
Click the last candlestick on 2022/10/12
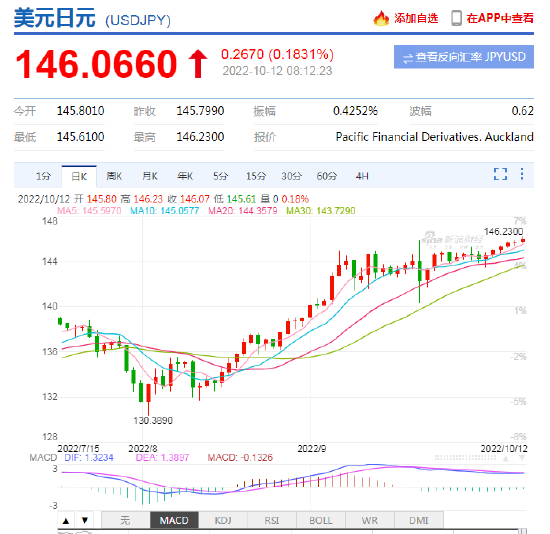523,240
